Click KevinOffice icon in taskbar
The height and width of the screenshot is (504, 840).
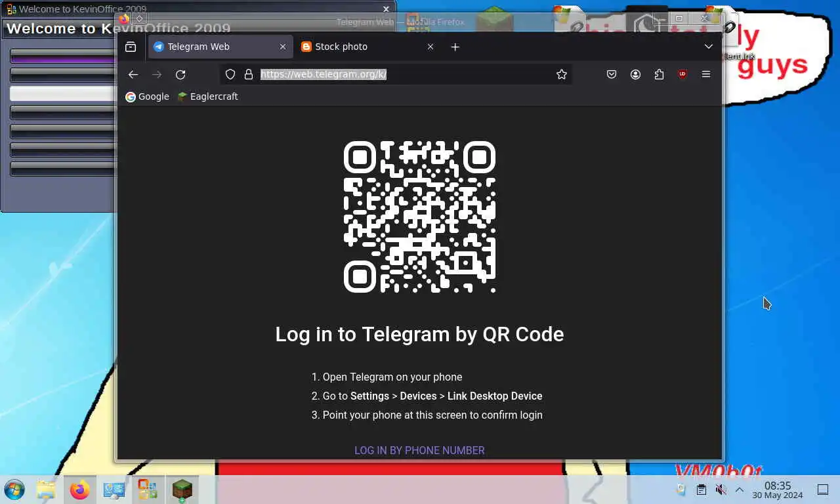coord(148,490)
